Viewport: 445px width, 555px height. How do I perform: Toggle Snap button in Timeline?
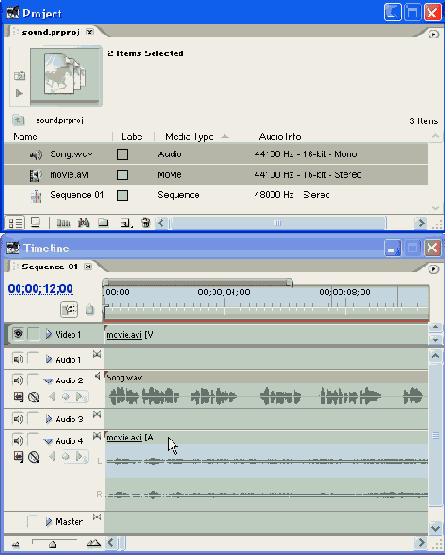[69, 309]
